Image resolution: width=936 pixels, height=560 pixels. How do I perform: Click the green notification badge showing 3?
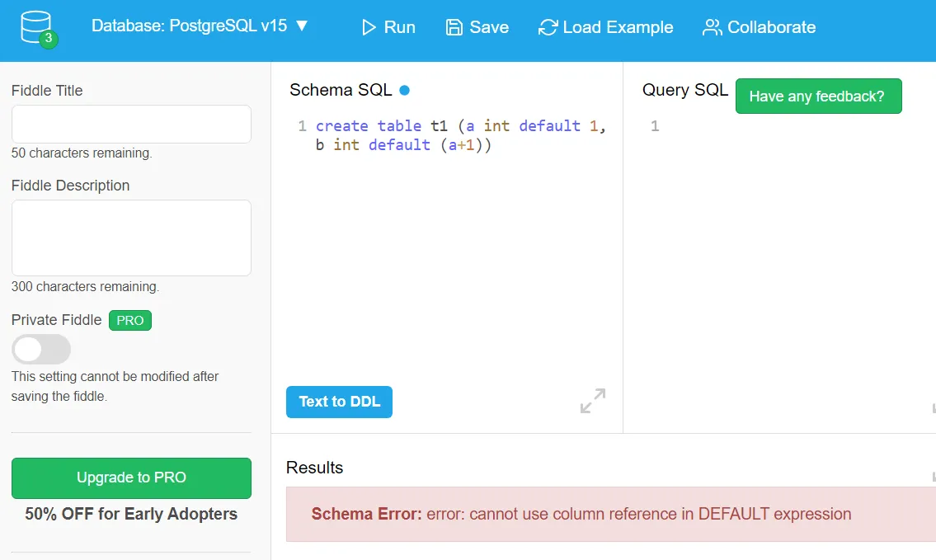[x=49, y=38]
